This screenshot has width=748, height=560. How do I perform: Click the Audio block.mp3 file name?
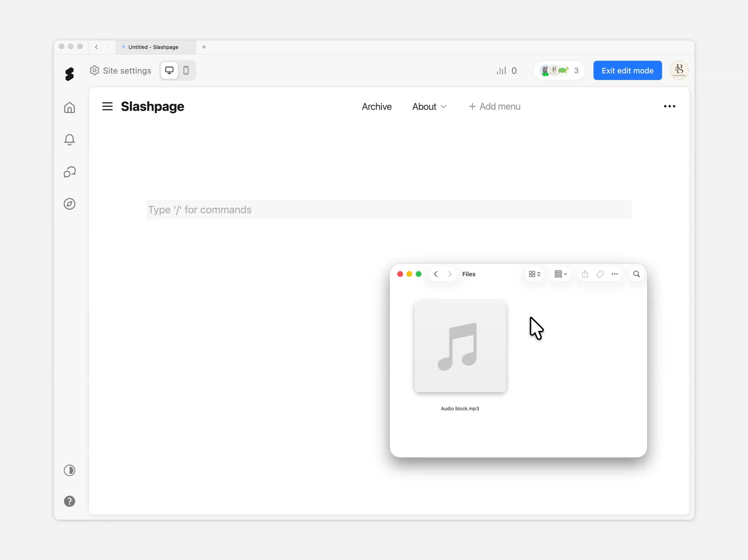[x=460, y=409]
